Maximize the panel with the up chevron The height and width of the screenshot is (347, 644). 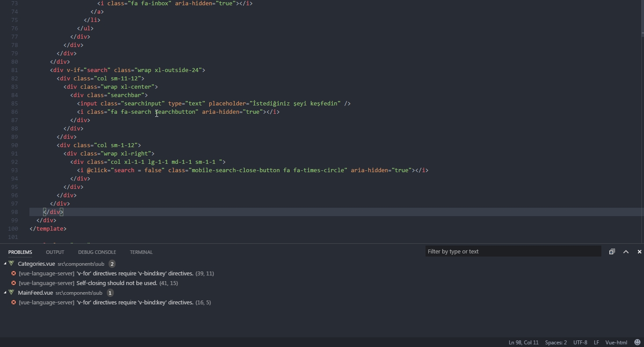626,252
